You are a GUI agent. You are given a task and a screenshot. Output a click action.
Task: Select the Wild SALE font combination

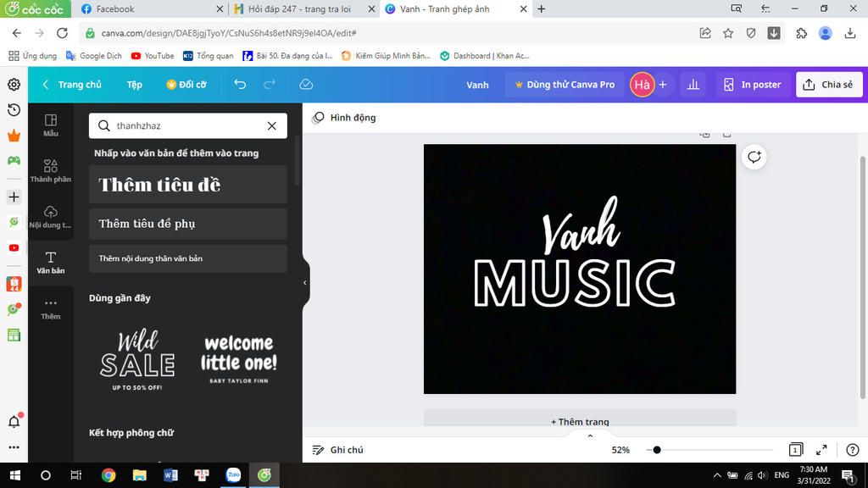click(137, 360)
